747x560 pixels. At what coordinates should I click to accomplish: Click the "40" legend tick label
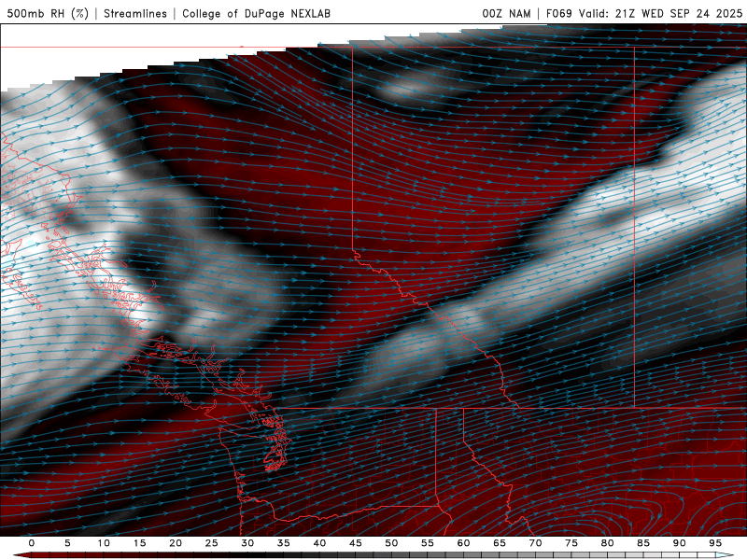pos(319,543)
